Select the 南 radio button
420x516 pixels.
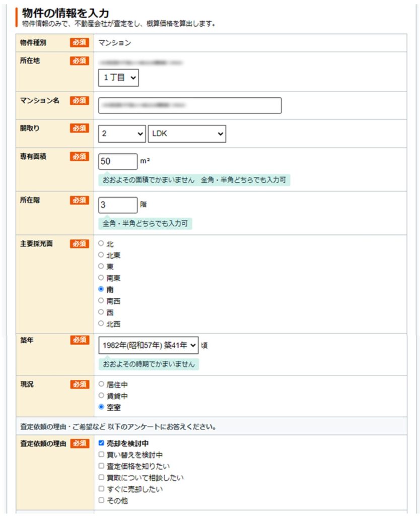tap(101, 289)
